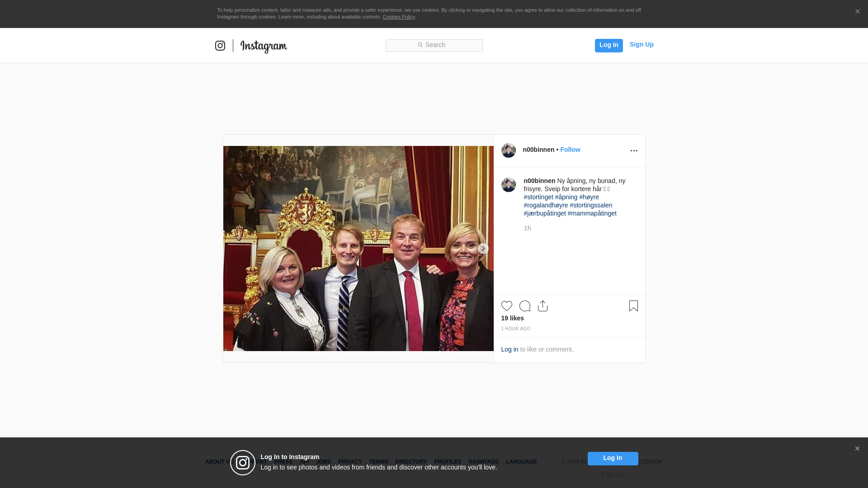Follow the n00binnen account
This screenshot has height=488, width=868.
click(570, 150)
